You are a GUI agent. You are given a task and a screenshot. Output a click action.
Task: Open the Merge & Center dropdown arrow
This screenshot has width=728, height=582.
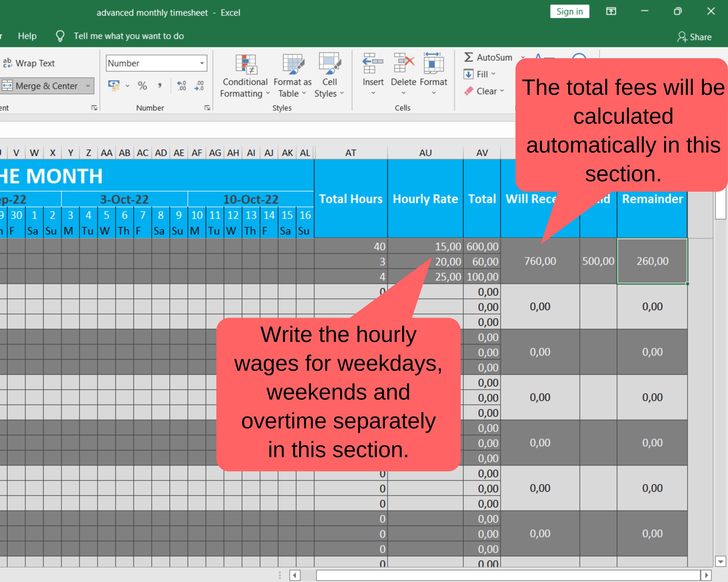click(89, 86)
